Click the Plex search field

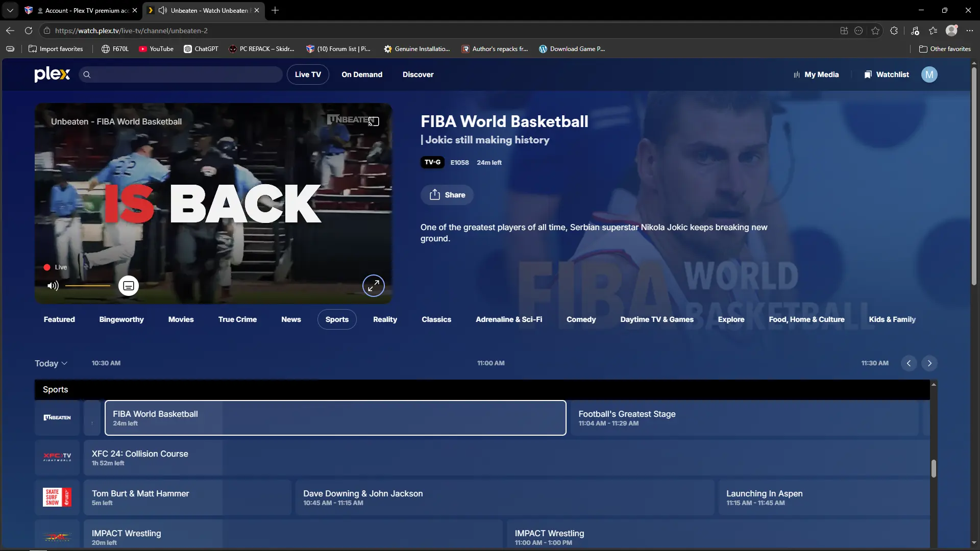click(x=181, y=74)
